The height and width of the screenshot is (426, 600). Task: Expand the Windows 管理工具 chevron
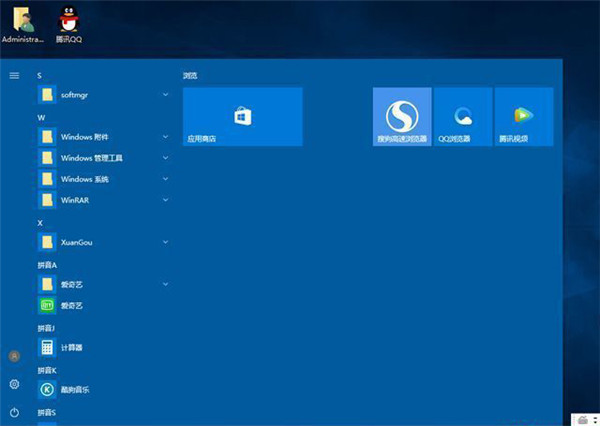point(166,158)
